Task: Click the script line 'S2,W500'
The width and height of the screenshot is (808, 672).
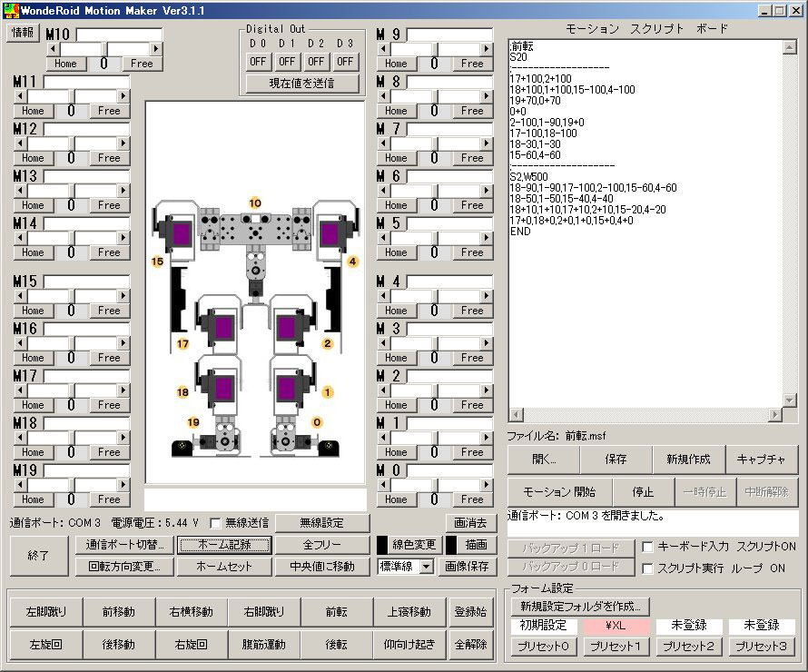Action: point(528,177)
